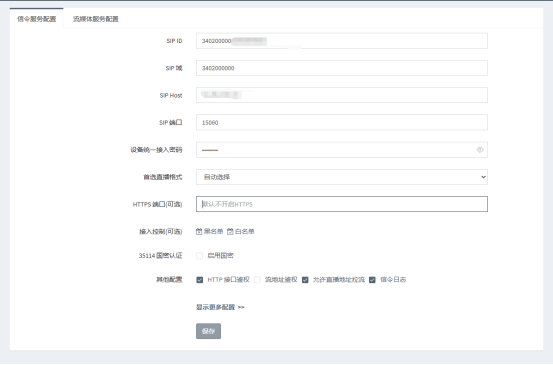This screenshot has height=365, width=553.
Task: Open the 首选直播格式 dropdown
Action: 342,177
